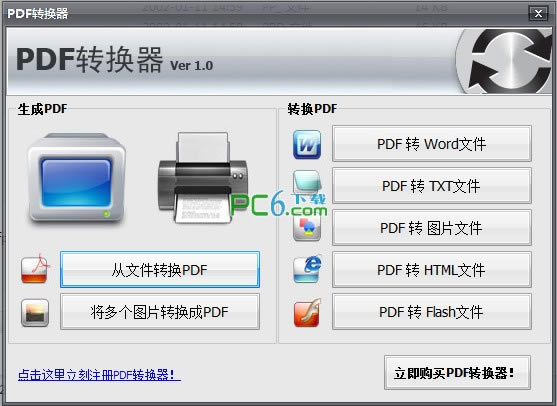Open the 点击这里立刻注册PDF转换器 registration link
The width and height of the screenshot is (557, 406).
pyautogui.click(x=99, y=374)
